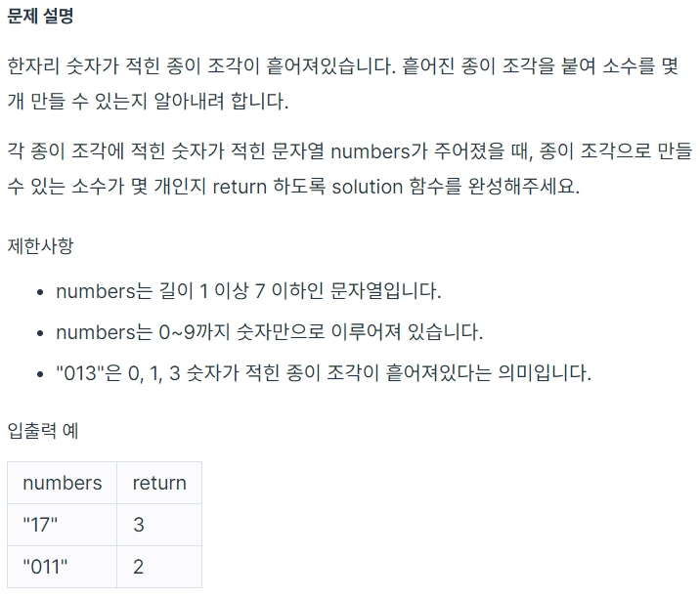Click the first paragraph starting with 한자리

coord(343,83)
